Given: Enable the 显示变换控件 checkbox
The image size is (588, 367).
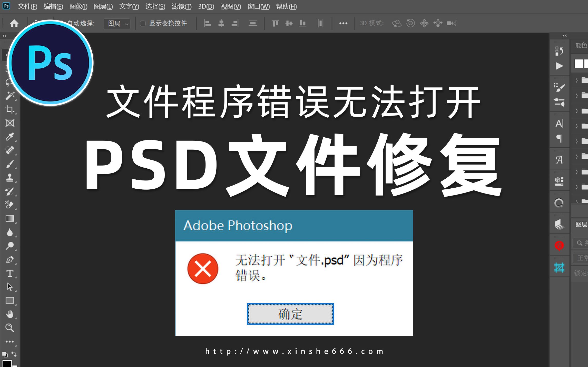Looking at the screenshot, I should click(x=143, y=24).
